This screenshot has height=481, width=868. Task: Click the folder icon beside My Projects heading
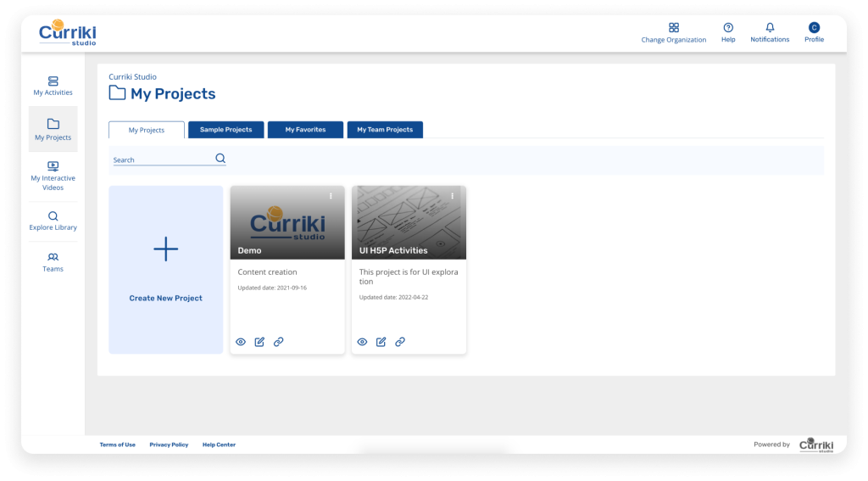point(117,92)
